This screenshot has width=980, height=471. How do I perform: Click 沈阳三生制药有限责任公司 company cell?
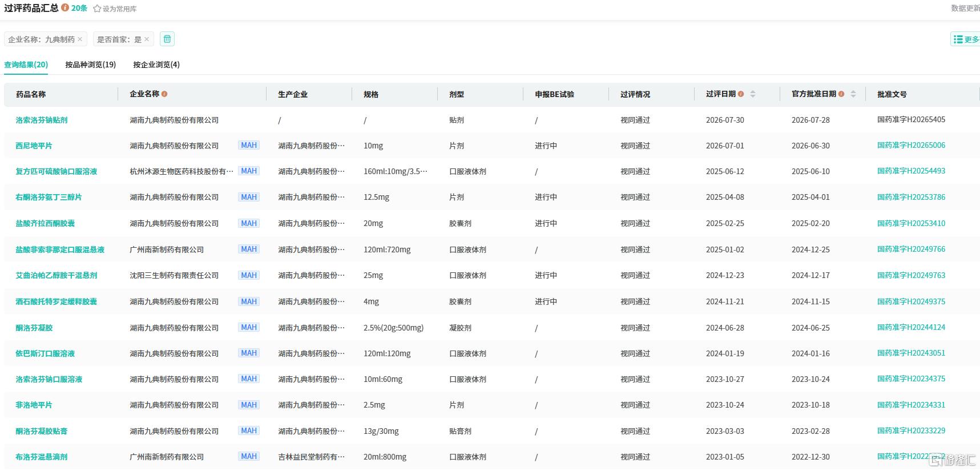click(174, 275)
